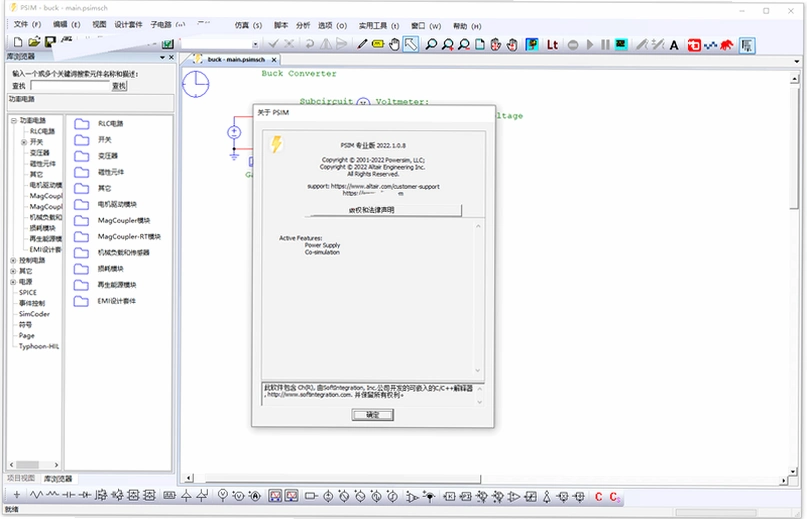Select the hand pan tool

pyautogui.click(x=394, y=45)
